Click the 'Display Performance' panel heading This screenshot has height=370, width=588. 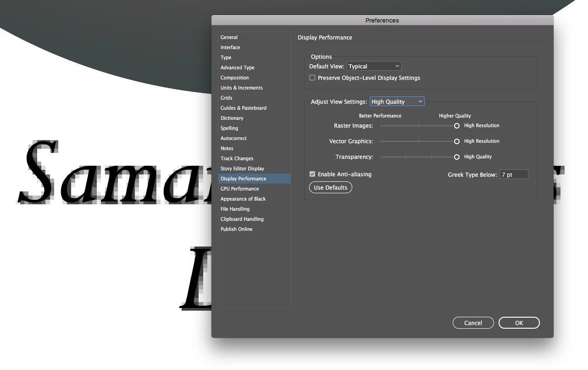tap(325, 37)
